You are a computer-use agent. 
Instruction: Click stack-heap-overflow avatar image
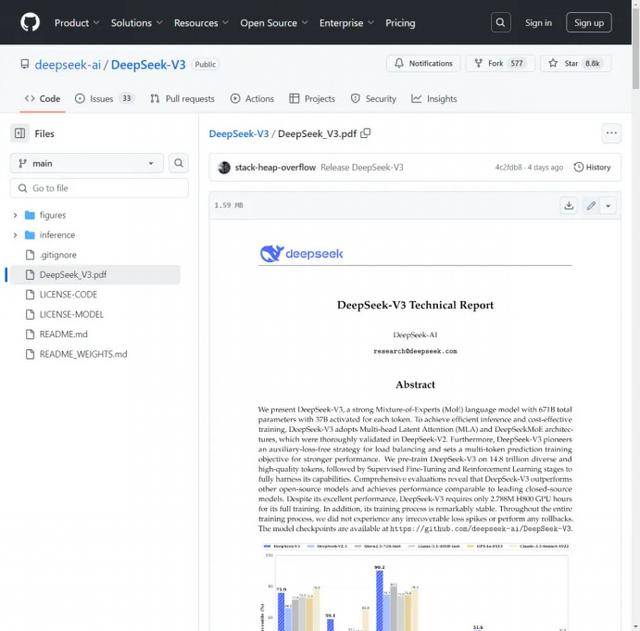click(x=224, y=167)
